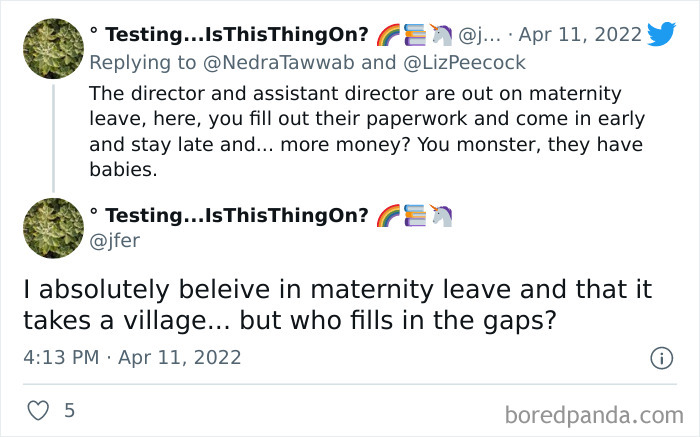Click the main tweet text about maternity leave

337,306
